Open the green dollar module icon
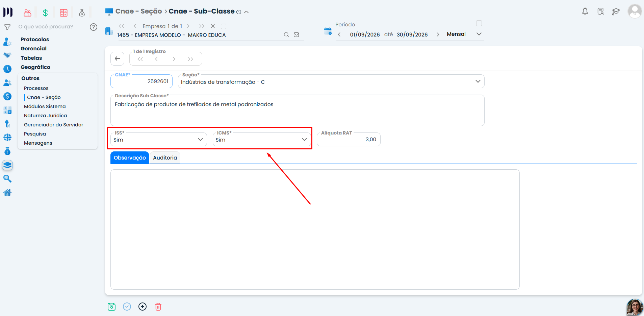The width and height of the screenshot is (644, 316). (45, 13)
